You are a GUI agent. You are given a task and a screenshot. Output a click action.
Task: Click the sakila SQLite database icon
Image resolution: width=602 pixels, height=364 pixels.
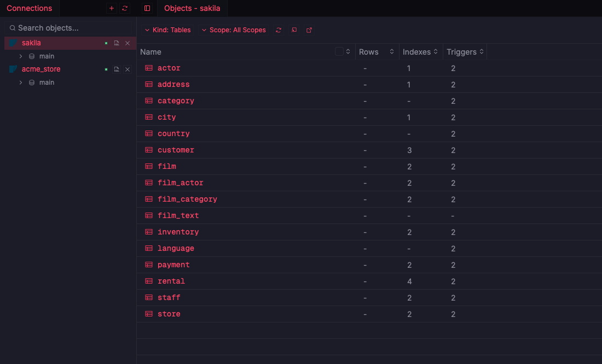click(x=13, y=43)
